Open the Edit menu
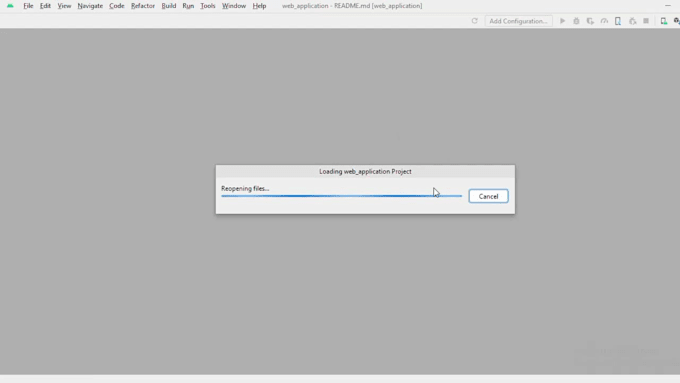 [45, 6]
